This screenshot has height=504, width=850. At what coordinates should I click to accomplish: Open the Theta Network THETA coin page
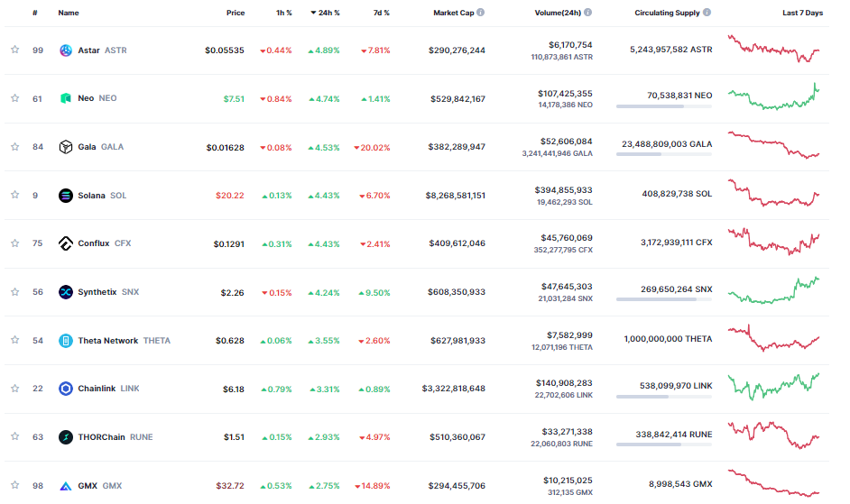124,341
